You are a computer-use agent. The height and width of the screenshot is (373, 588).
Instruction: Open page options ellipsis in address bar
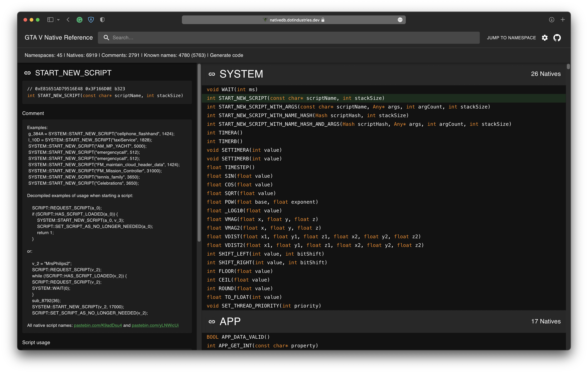400,20
